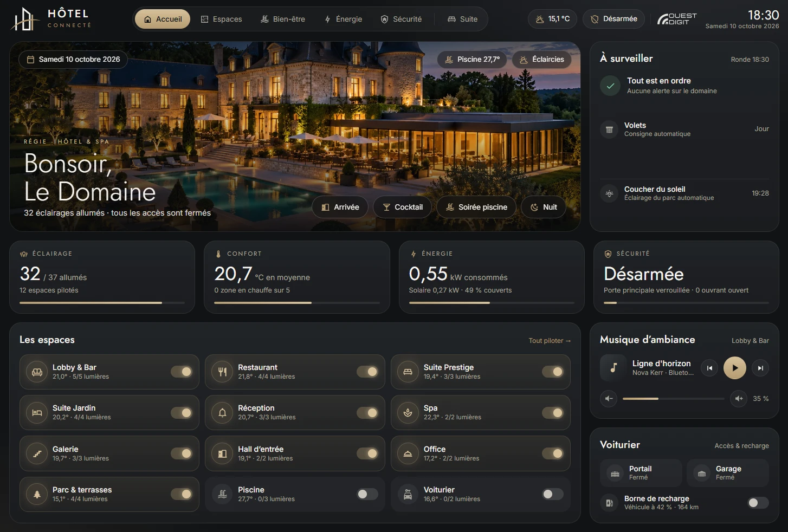Click the Restaurant fork and knife icon
This screenshot has width=788, height=532.
click(x=222, y=372)
